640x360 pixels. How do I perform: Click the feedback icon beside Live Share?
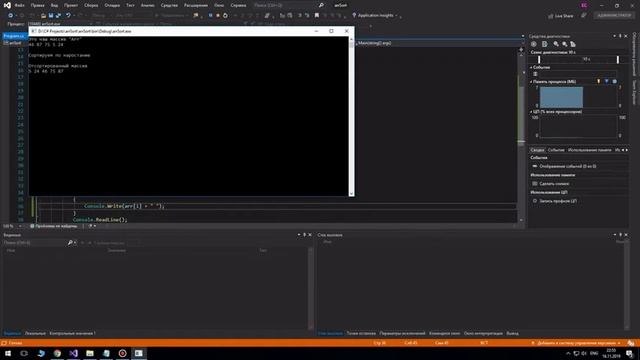[x=584, y=16]
